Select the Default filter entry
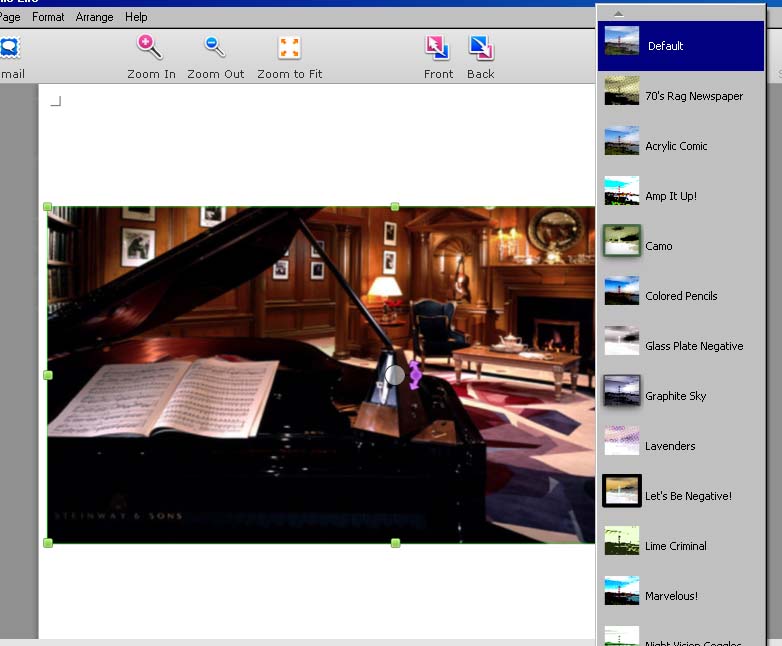This screenshot has height=646, width=782. click(x=680, y=45)
